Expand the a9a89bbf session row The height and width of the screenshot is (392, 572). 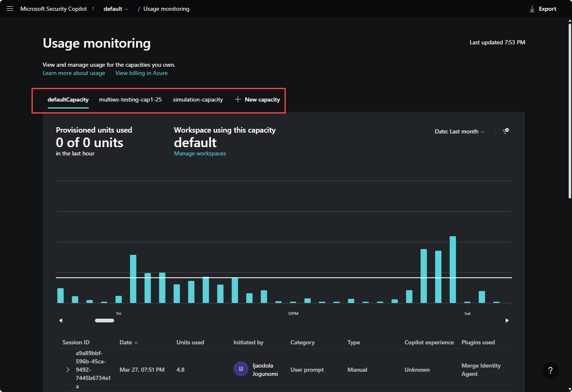(68, 370)
